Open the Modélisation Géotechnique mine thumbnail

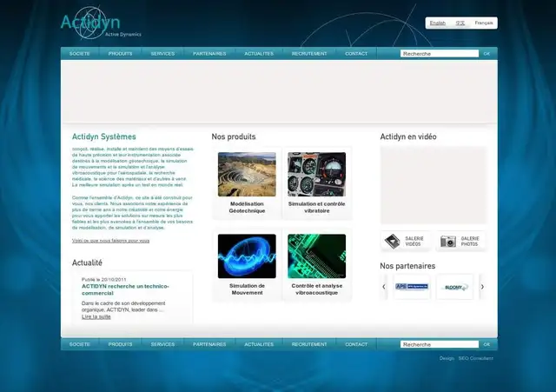[247, 174]
